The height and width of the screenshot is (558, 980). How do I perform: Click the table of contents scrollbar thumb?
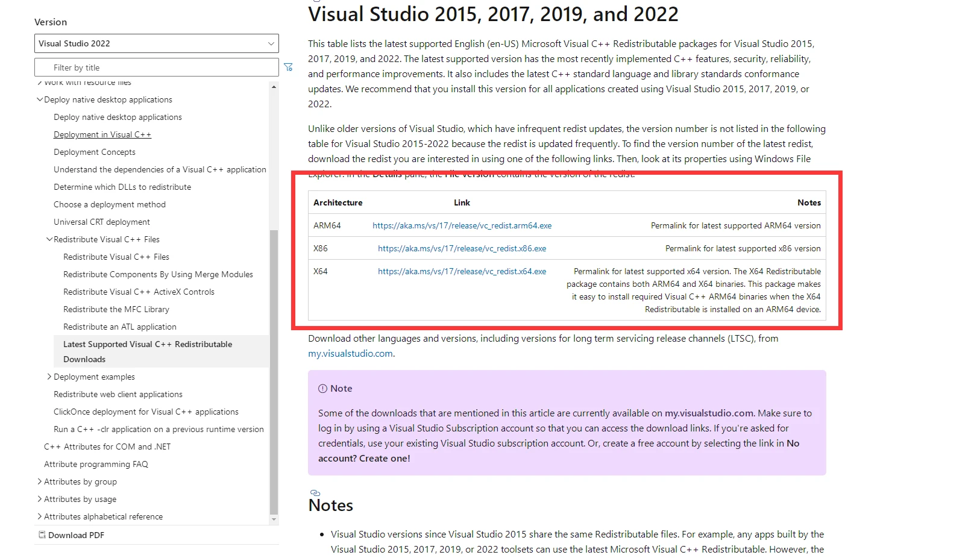[x=274, y=372]
